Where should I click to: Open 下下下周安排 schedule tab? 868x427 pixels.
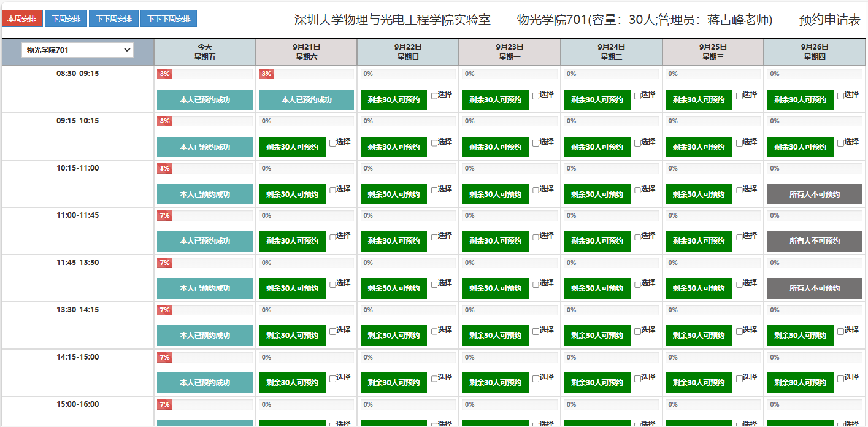tap(169, 19)
